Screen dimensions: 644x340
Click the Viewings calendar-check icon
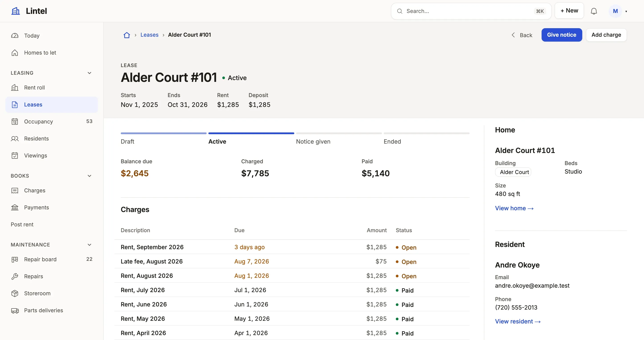pos(15,155)
